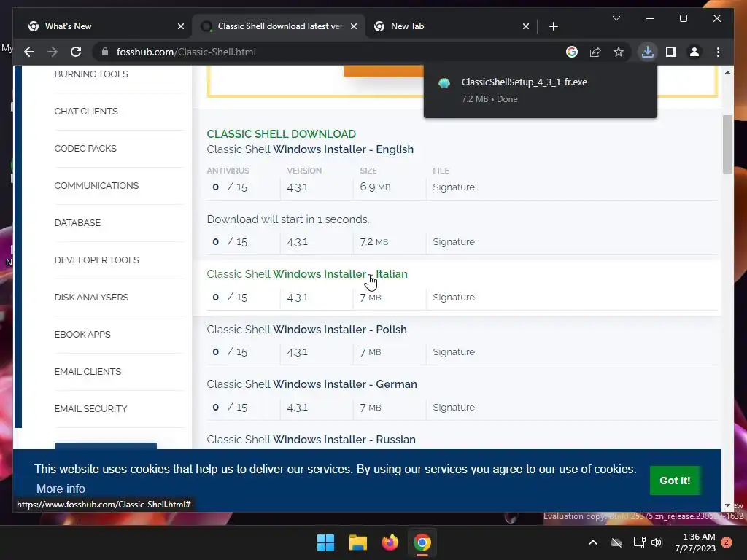
Task: Click the address bar URL
Action: point(186,52)
